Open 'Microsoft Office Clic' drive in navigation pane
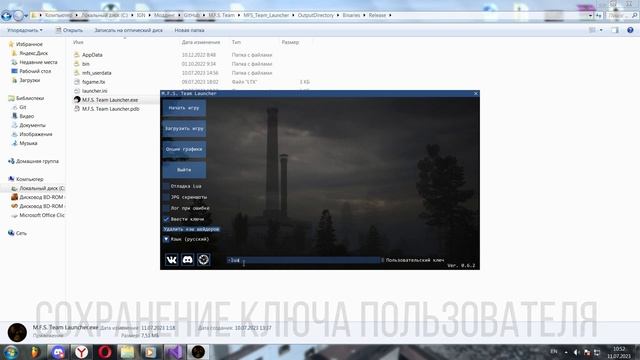 pos(42,215)
